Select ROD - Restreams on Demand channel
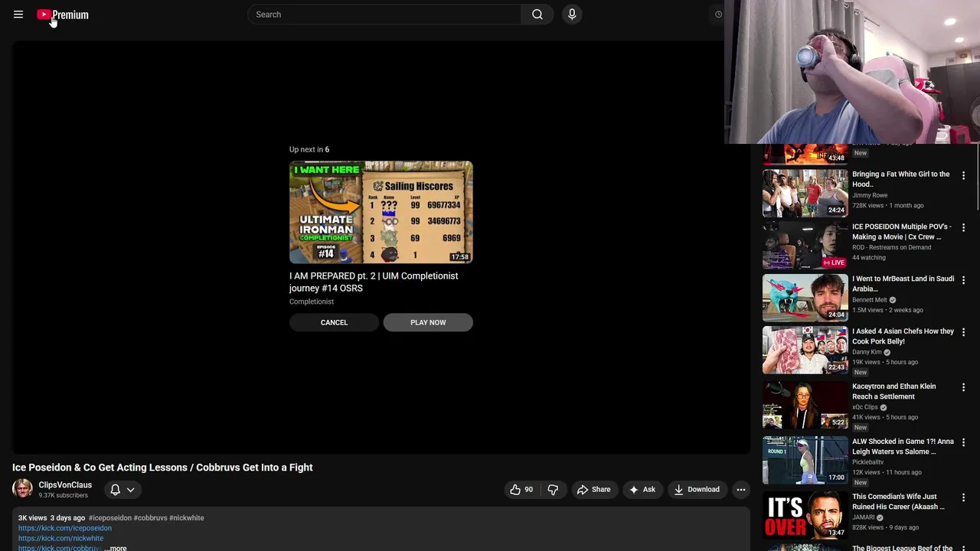Image resolution: width=980 pixels, height=551 pixels. pos(892,247)
